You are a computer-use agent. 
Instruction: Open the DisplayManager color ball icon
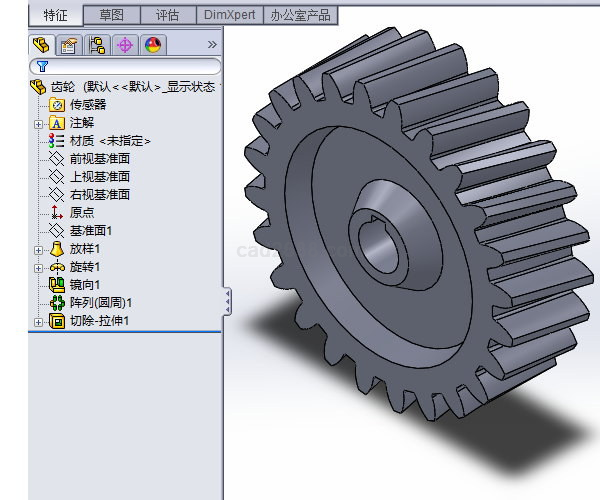(152, 45)
